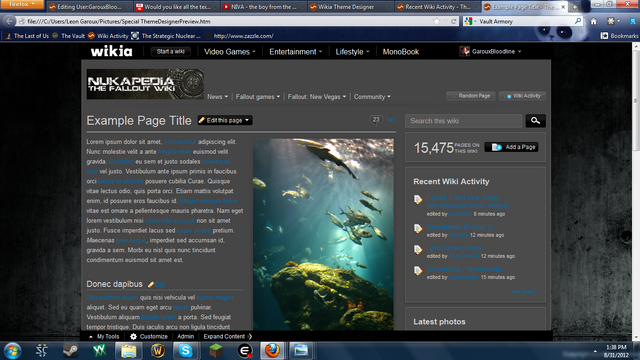Click Expand Content in the bottom toolbar
Image resolution: width=640 pixels, height=360 pixels.
click(228, 336)
